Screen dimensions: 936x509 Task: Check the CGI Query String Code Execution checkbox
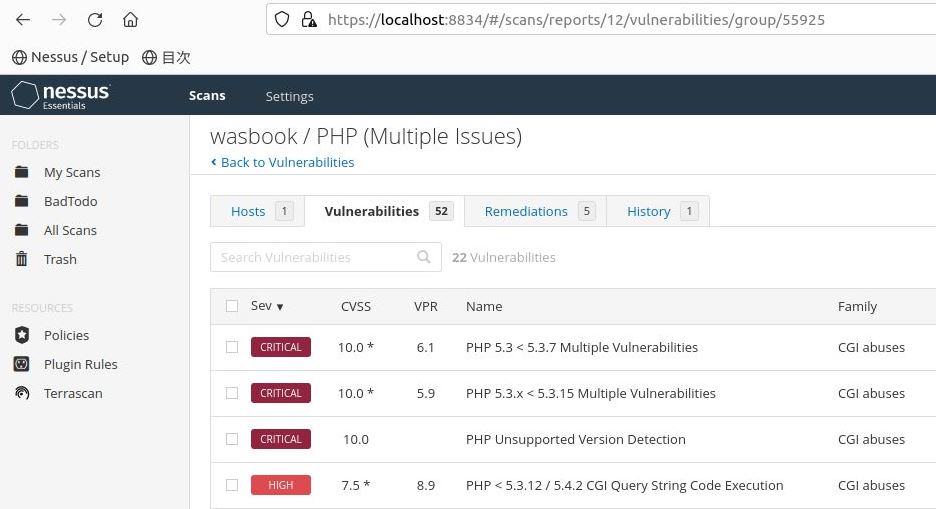[232, 485]
